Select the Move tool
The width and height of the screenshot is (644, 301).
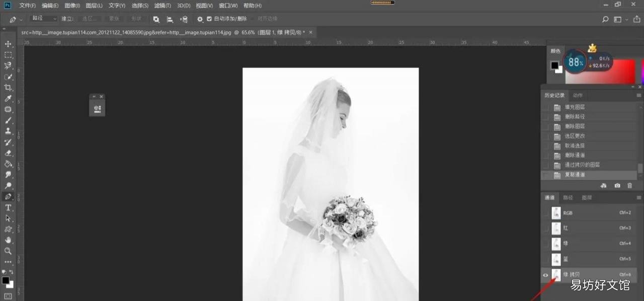point(8,44)
